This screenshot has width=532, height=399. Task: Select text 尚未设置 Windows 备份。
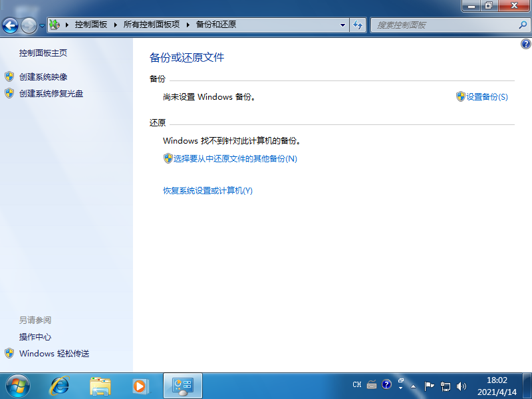tap(209, 97)
